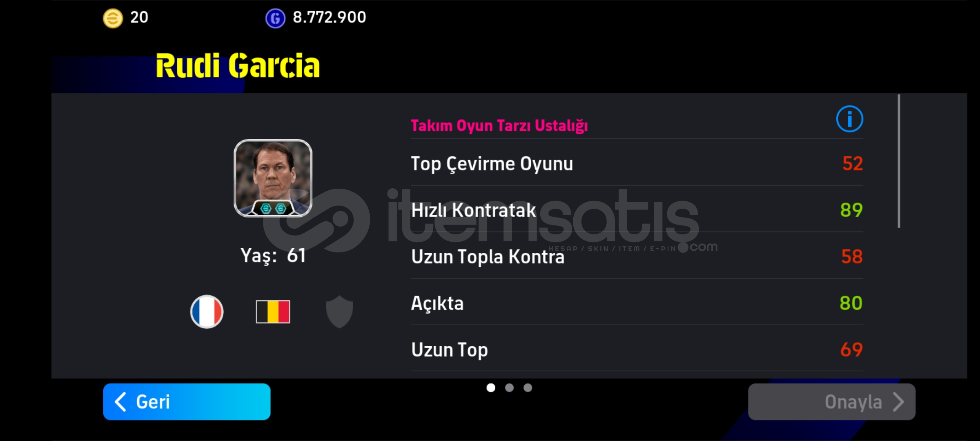The width and height of the screenshot is (980, 441).
Task: Tap the gold coin currency icon
Action: tap(113, 18)
